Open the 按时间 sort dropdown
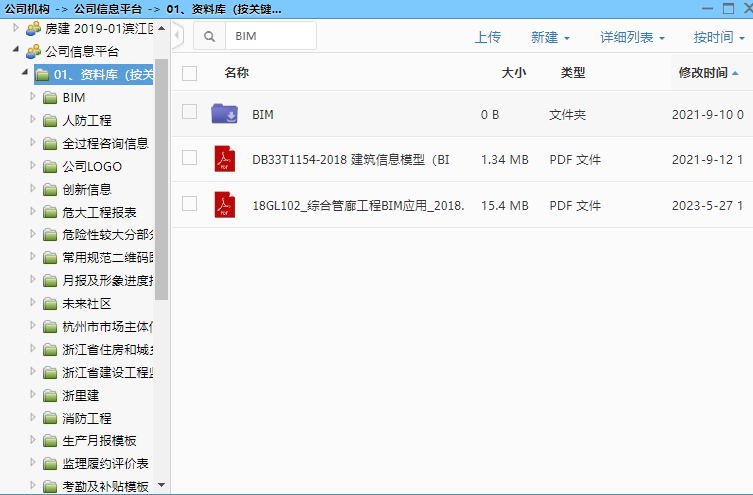753x495 pixels. pyautogui.click(x=718, y=37)
